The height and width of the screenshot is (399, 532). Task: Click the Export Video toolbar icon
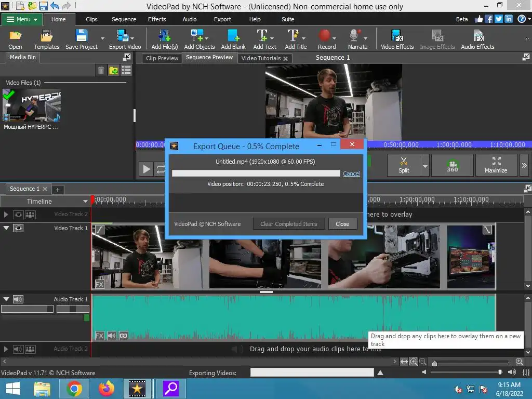click(x=125, y=39)
